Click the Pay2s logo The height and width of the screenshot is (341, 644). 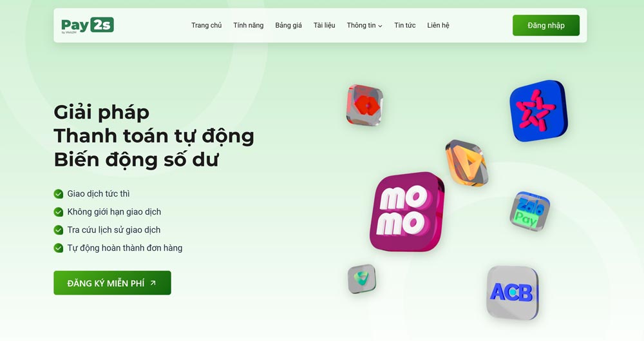tap(87, 25)
